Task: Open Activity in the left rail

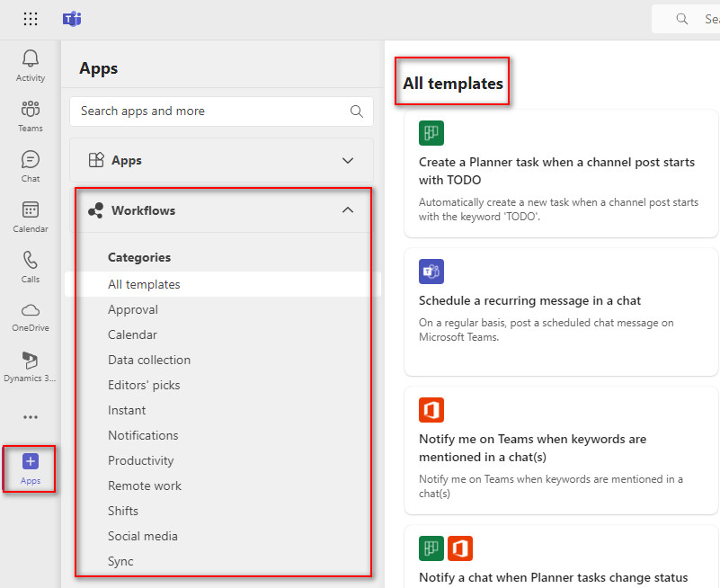Action: pyautogui.click(x=31, y=66)
